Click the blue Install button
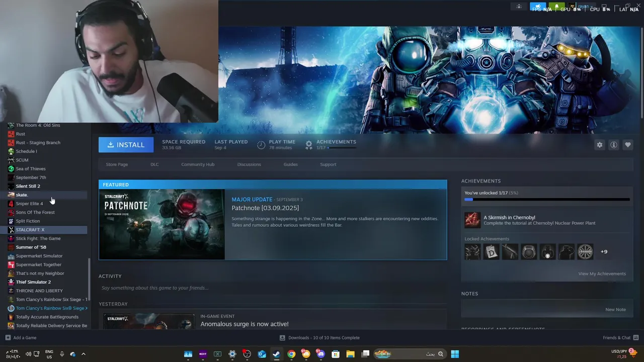 click(126, 145)
